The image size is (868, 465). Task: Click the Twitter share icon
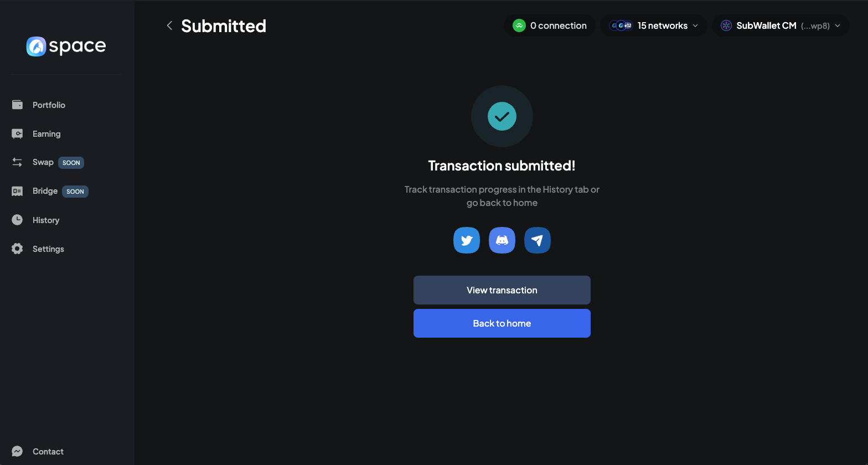click(467, 240)
